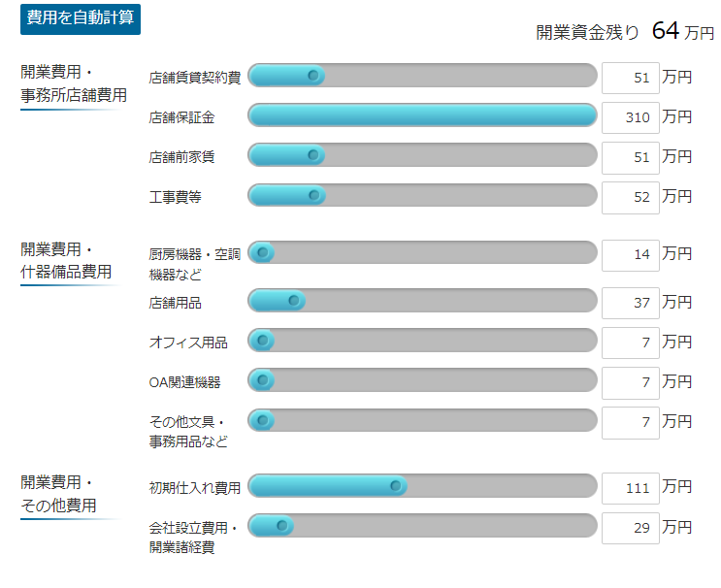This screenshot has height=588, width=721.
Task: Click the 工事費等 slider handle
Action: [x=314, y=195]
